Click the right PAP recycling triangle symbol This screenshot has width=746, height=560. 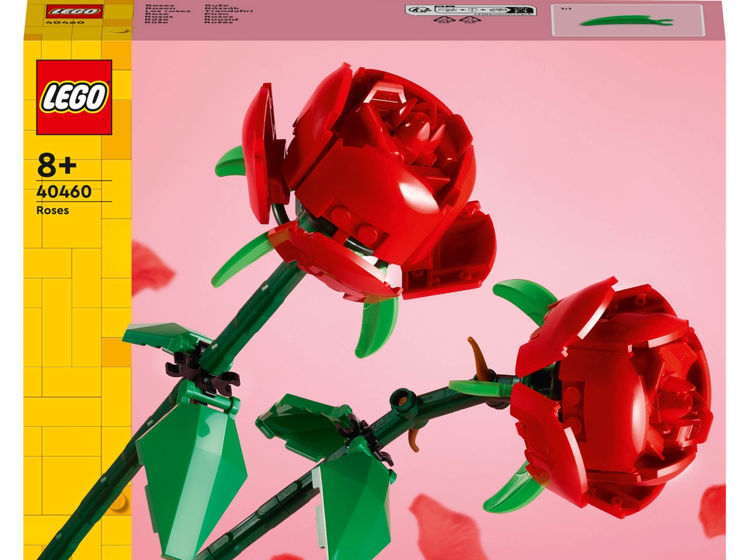tap(470, 20)
